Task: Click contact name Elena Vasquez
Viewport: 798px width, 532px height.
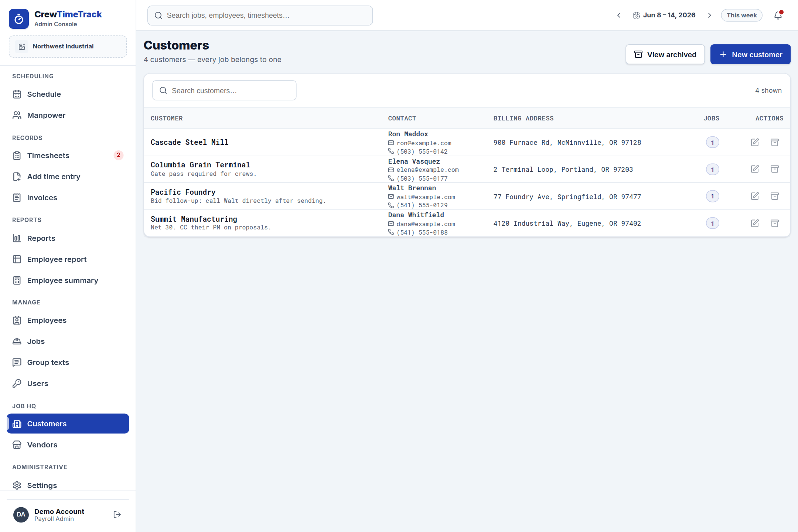Action: pos(414,161)
